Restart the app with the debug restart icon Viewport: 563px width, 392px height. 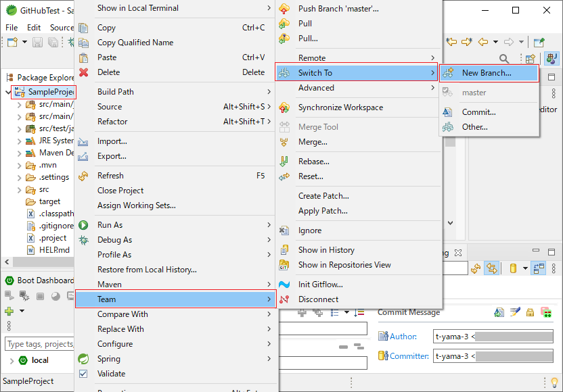point(24,295)
